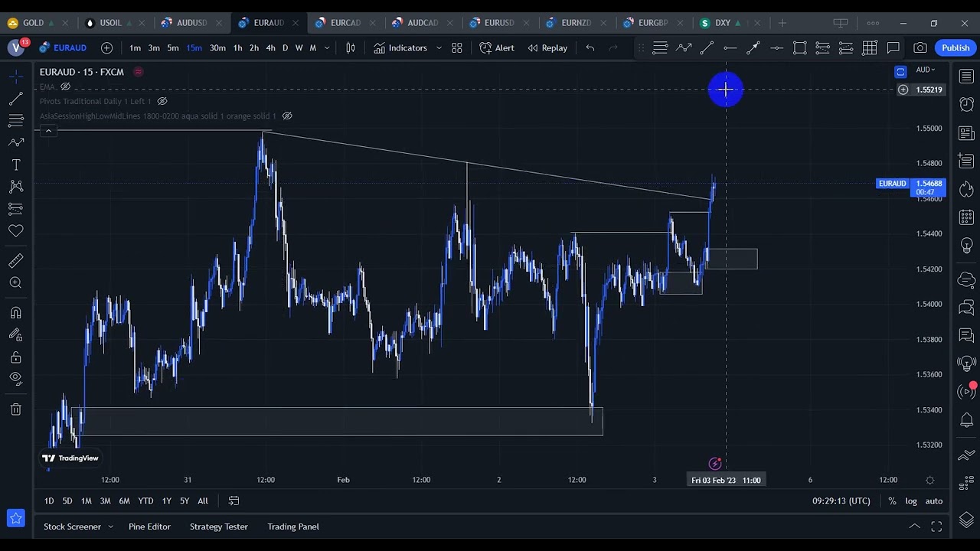Click the compare/add symbol plus icon
The image size is (980, 551).
(106, 48)
